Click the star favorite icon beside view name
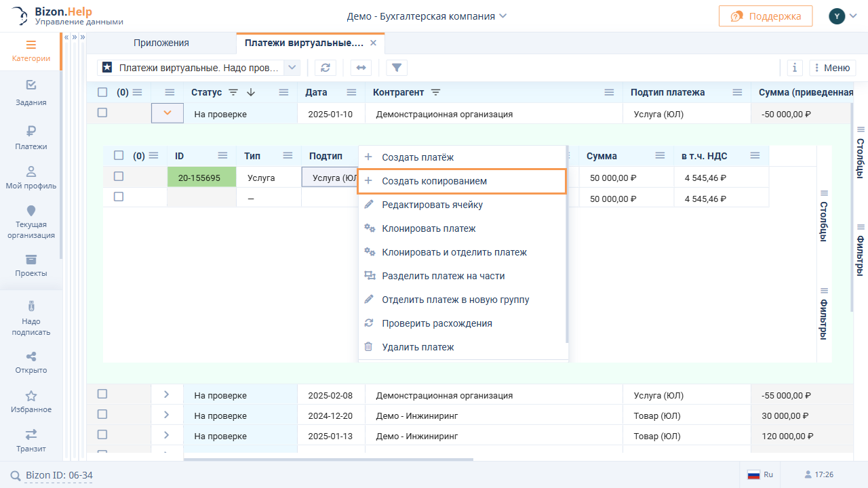Image resolution: width=868 pixels, height=488 pixels. pyautogui.click(x=107, y=68)
